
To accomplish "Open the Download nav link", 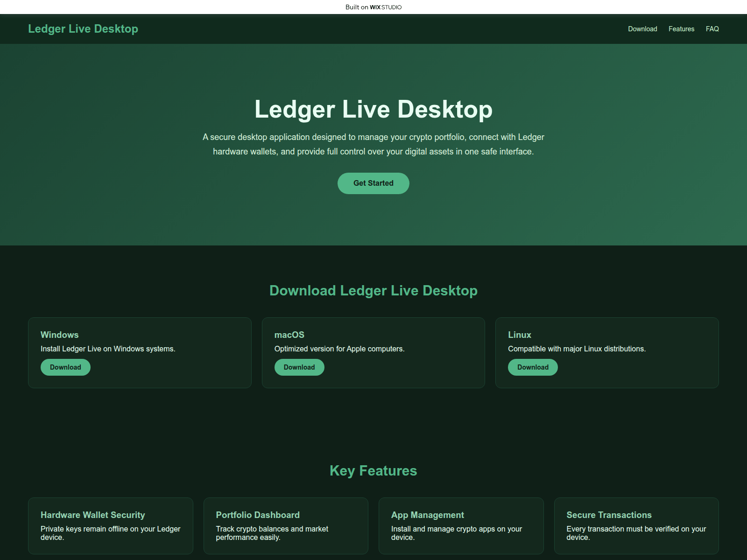I will click(642, 29).
